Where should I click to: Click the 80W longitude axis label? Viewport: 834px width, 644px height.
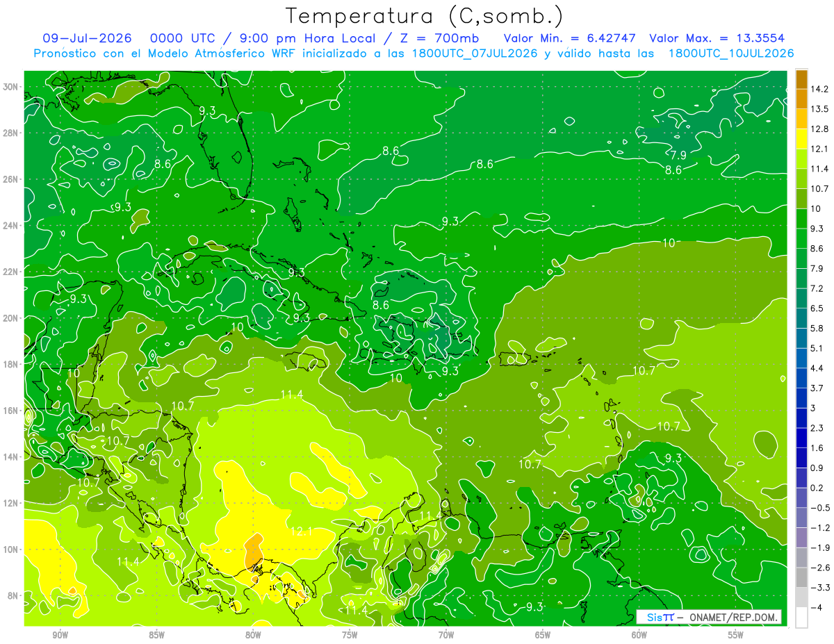click(253, 635)
